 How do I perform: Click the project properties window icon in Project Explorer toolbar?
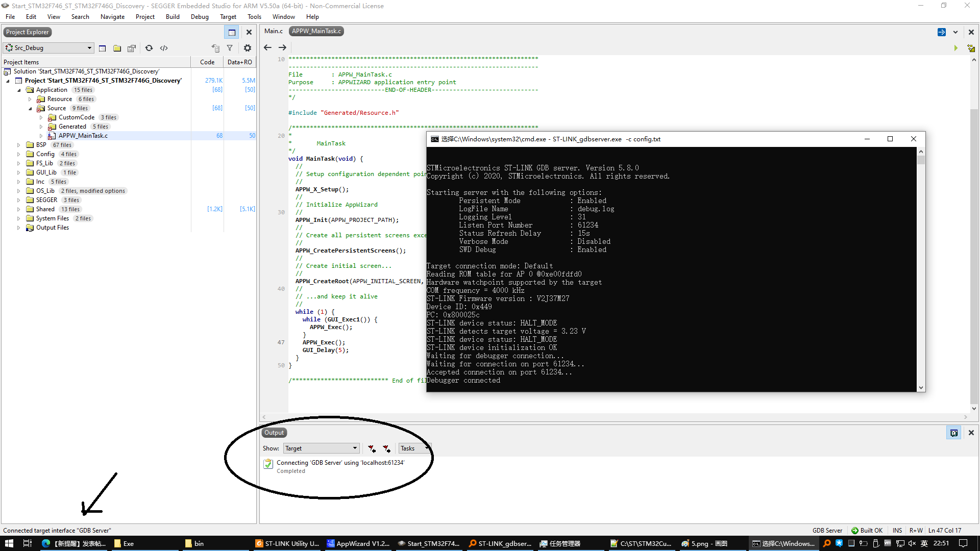(x=102, y=48)
